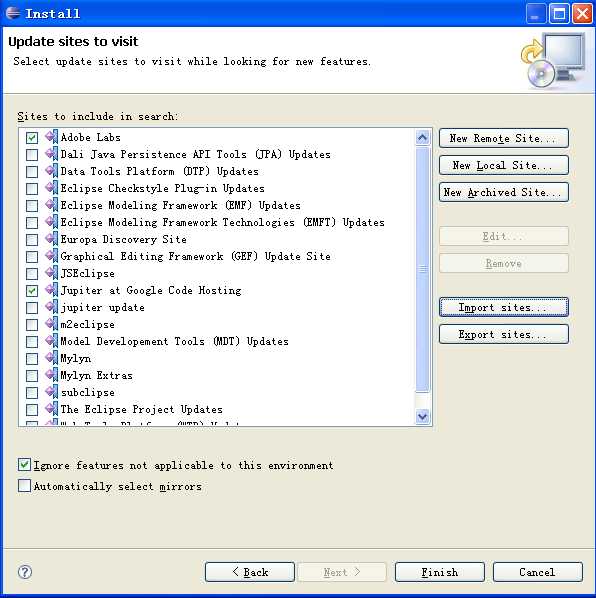
Task: Click the site icon beside Model Developement Tools
Action: pyautogui.click(x=51, y=341)
